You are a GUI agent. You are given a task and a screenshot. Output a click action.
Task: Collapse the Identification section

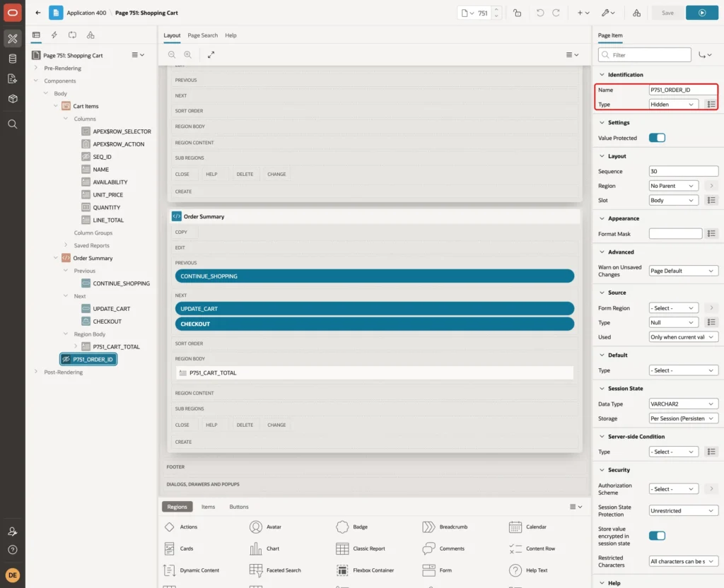(602, 75)
